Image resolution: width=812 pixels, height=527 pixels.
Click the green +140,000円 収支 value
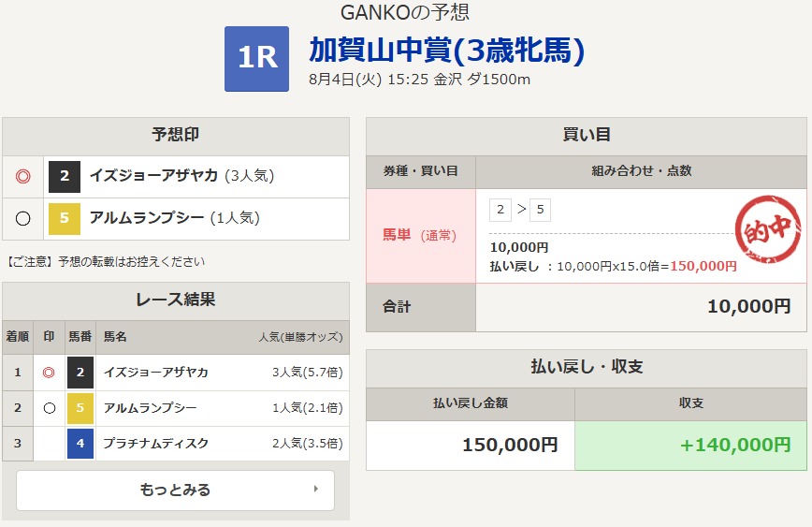(735, 446)
